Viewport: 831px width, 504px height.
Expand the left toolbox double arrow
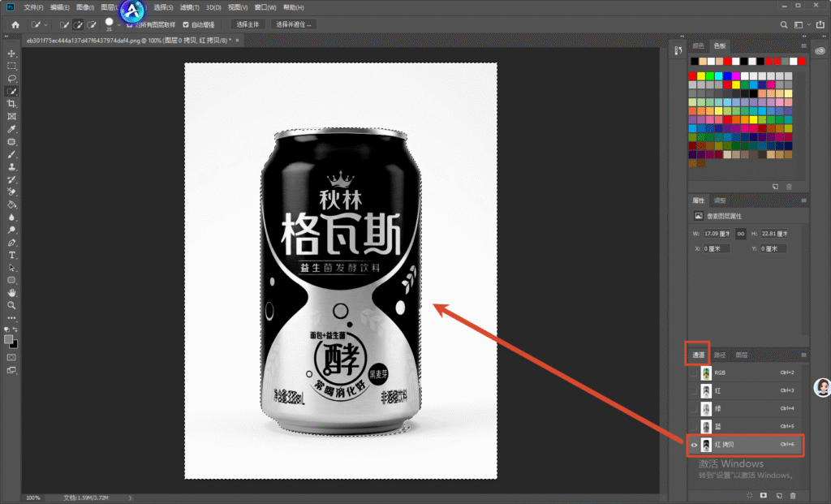pos(6,37)
